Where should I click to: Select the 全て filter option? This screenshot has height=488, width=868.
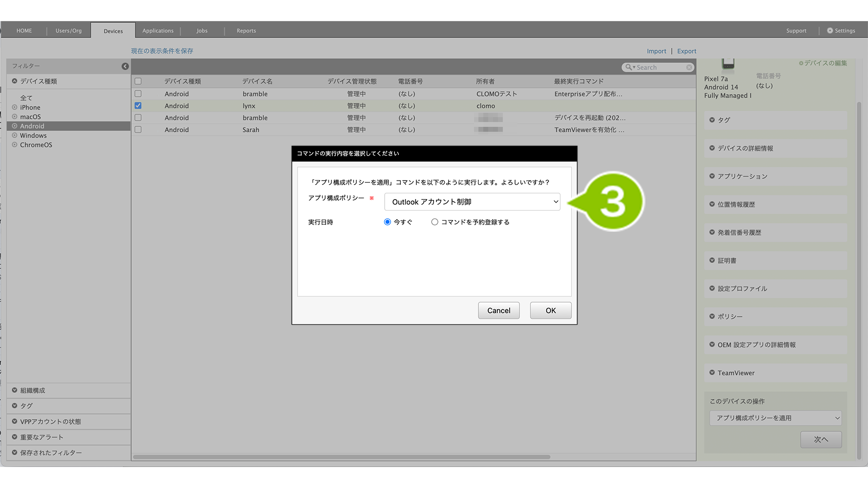[x=26, y=98]
